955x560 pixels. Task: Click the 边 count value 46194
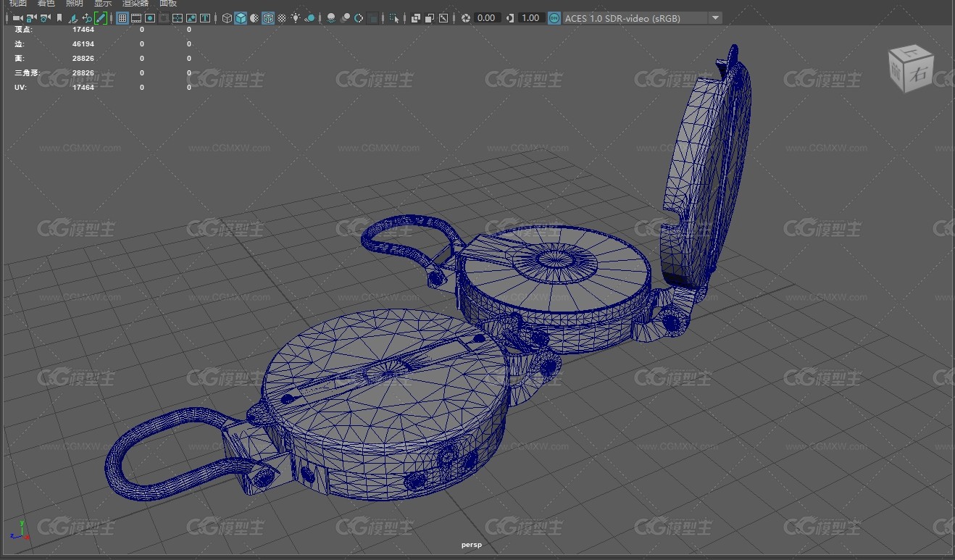(83, 44)
